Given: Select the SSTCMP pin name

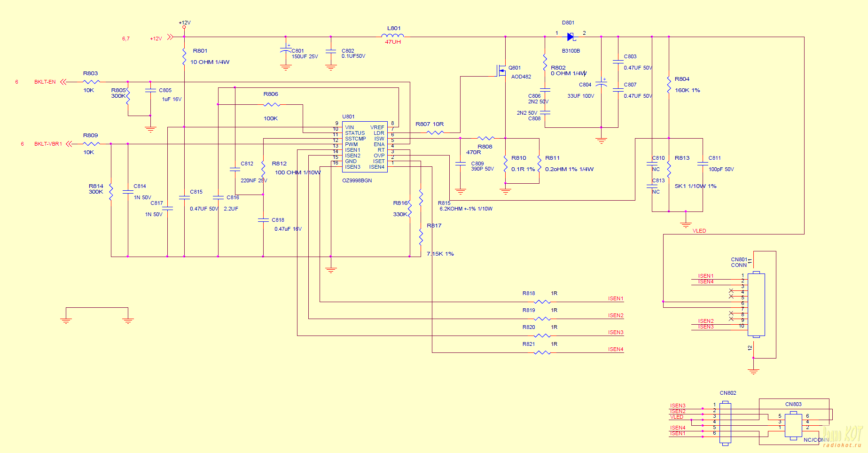Looking at the screenshot, I should pyautogui.click(x=355, y=139).
